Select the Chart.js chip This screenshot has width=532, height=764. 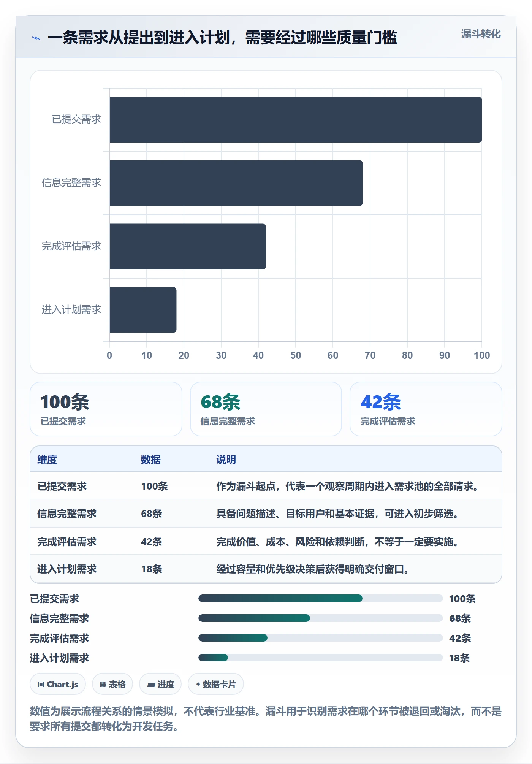pos(58,684)
